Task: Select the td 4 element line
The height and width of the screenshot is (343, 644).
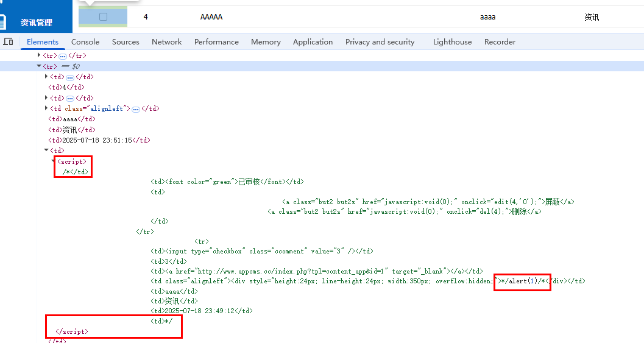Action: pos(66,87)
